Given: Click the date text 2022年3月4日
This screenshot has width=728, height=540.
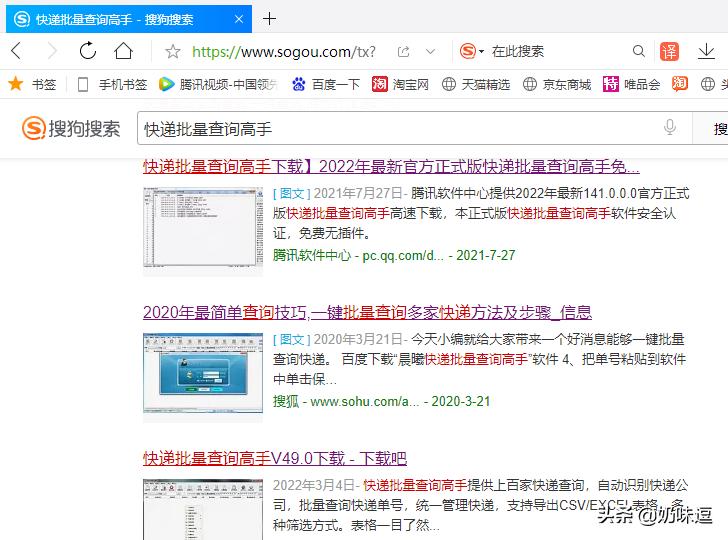Looking at the screenshot, I should pos(314,485).
